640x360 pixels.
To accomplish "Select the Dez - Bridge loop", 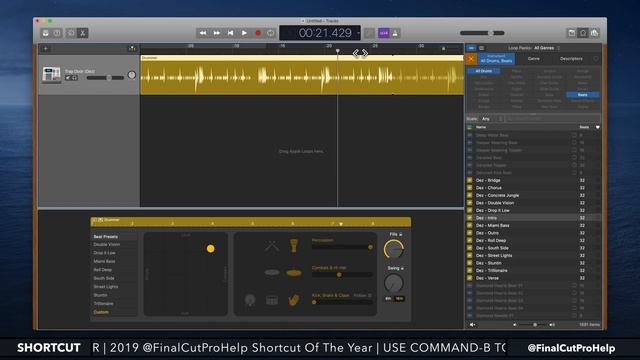I will pos(533,180).
